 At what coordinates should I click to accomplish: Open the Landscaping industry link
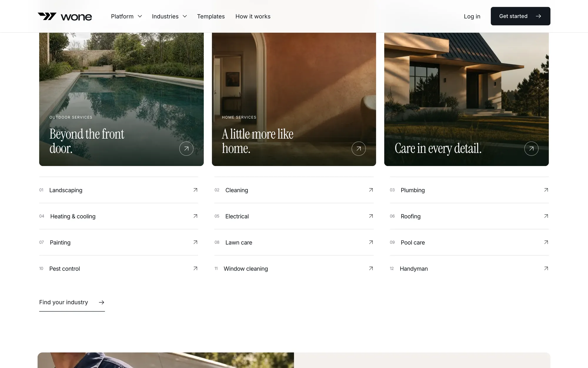(118, 190)
